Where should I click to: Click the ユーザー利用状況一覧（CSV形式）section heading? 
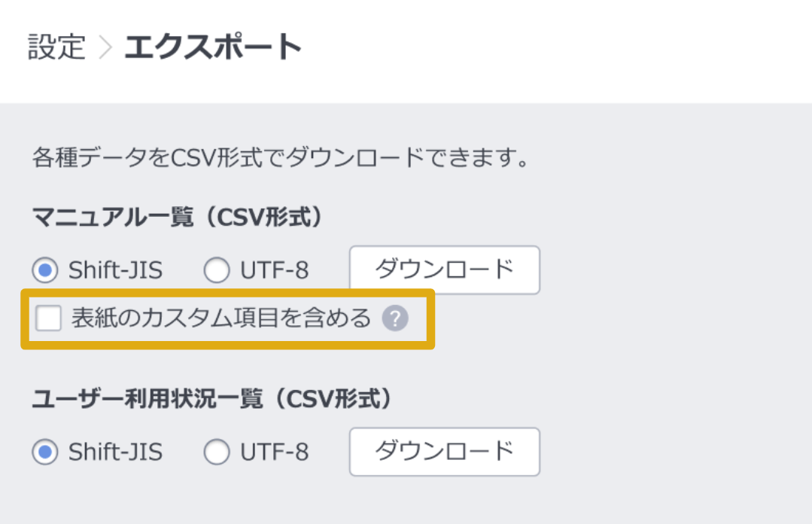click(x=212, y=400)
